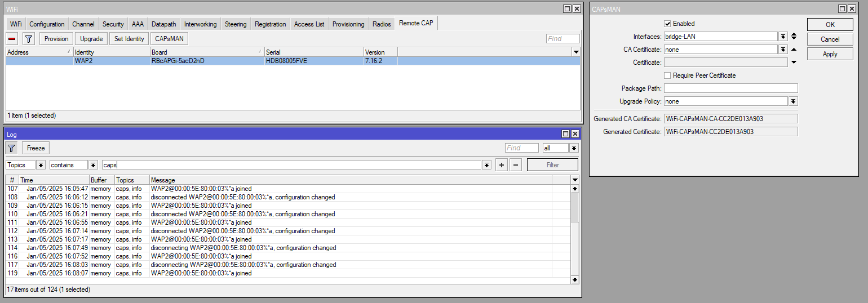Screen dimensions: 868x303
Task: Open the Provisioning tab
Action: tap(348, 24)
